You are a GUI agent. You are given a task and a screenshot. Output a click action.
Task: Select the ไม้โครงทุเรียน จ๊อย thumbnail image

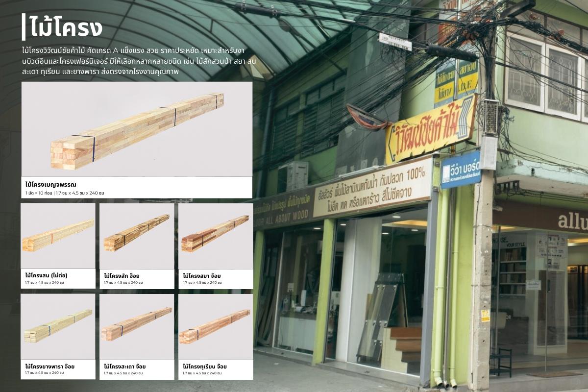[216, 326]
